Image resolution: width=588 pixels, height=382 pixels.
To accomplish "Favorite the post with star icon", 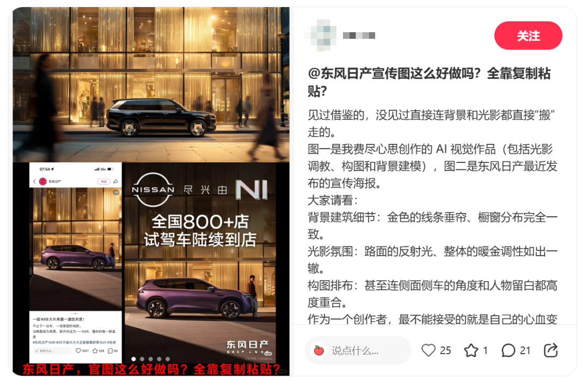I will 471,350.
